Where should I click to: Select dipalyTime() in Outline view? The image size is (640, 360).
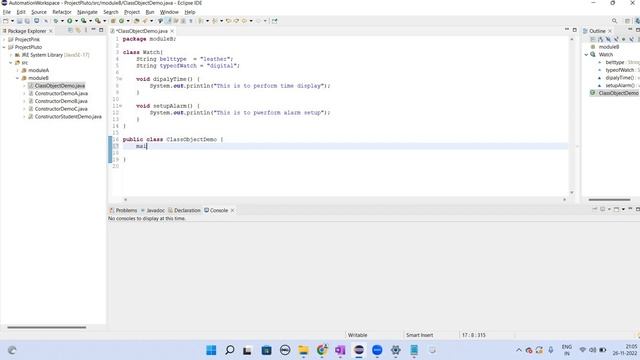tap(619, 78)
